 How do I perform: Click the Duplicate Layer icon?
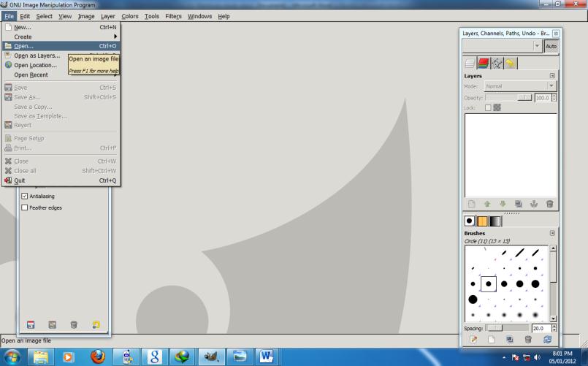coord(519,204)
